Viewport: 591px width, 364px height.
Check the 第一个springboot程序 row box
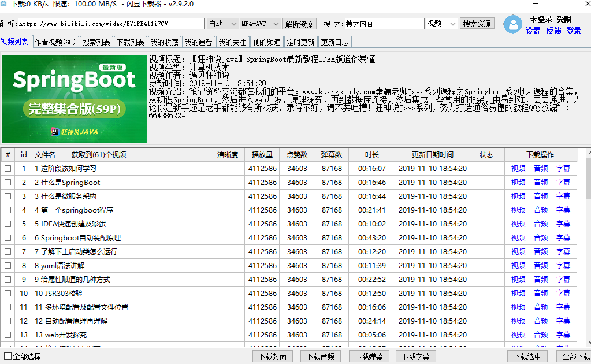[8, 210]
